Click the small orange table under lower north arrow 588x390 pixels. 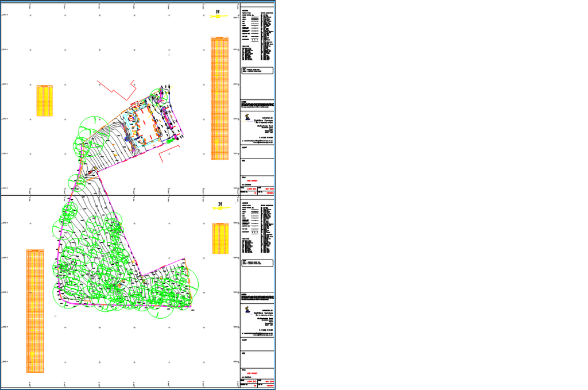point(220,238)
